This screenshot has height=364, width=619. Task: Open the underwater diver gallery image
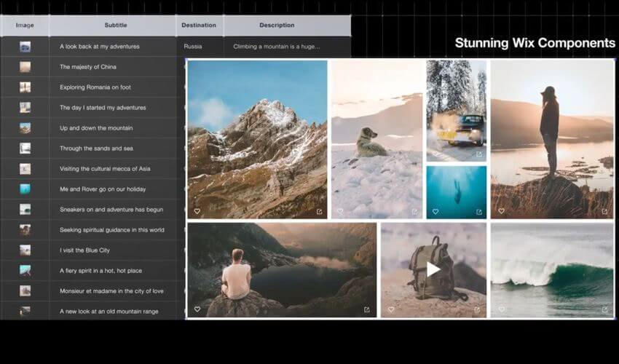(x=457, y=192)
